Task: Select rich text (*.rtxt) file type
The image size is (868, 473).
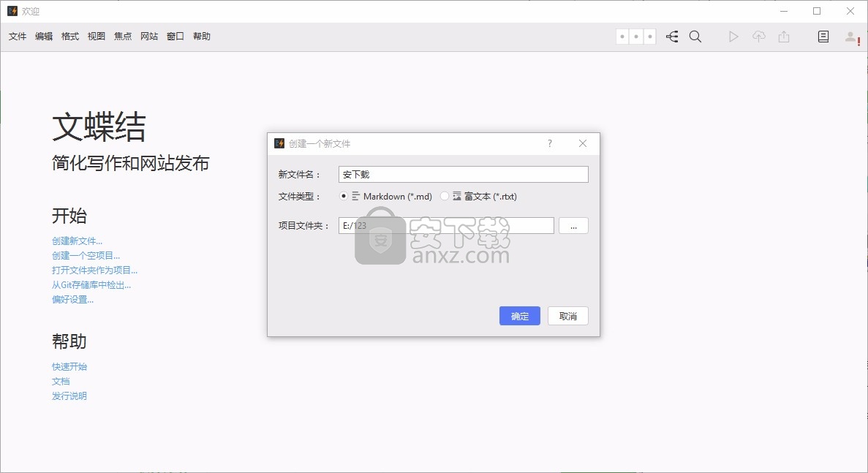Action: (445, 197)
